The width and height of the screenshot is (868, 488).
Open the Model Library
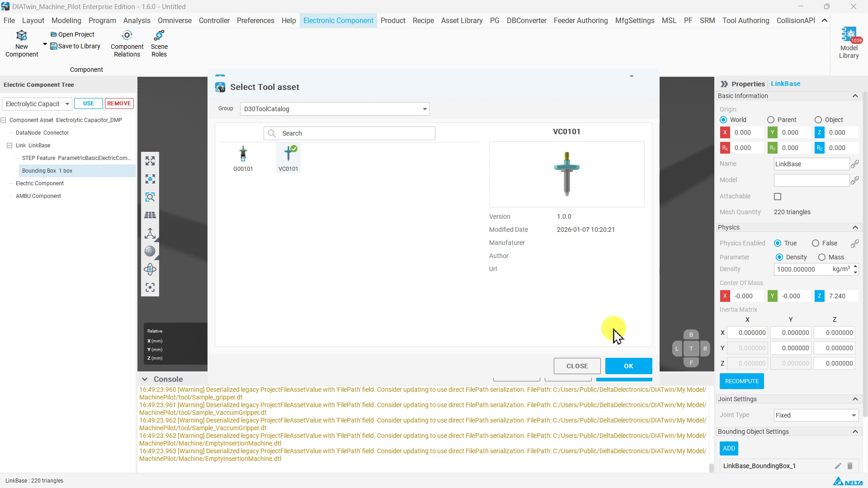[x=849, y=43]
